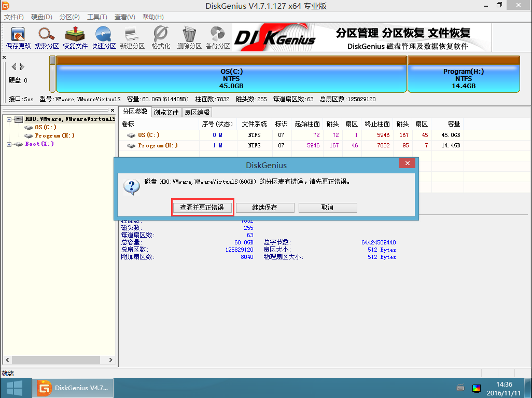Click the display tray icon near the clock
Image resolution: width=532 pixels, height=398 pixels.
[477, 388]
